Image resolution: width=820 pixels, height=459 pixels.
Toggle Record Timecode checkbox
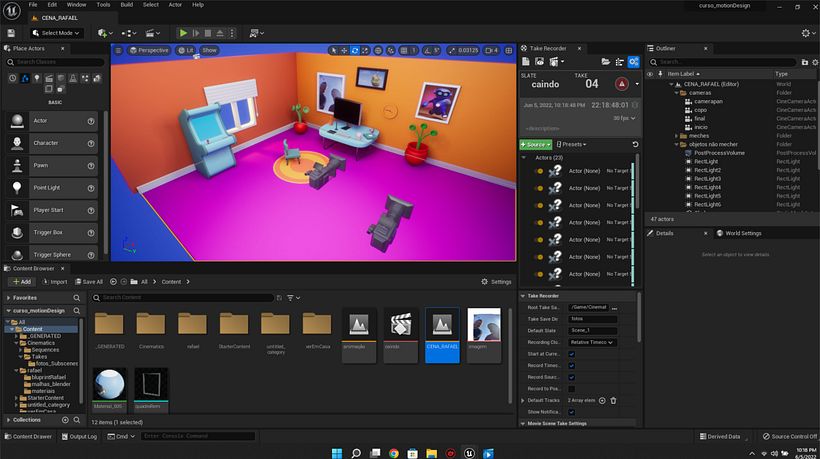point(571,365)
